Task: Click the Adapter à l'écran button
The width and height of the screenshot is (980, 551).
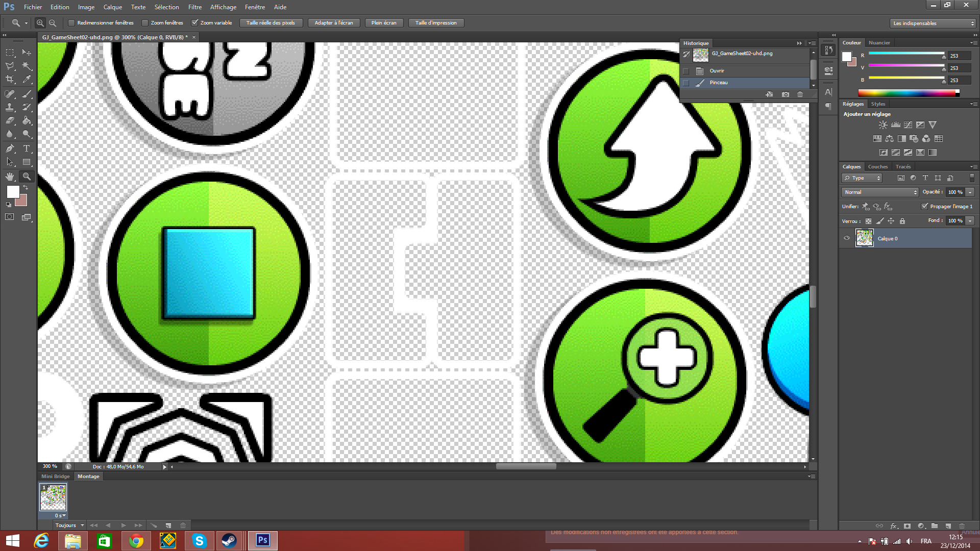Action: pos(334,23)
